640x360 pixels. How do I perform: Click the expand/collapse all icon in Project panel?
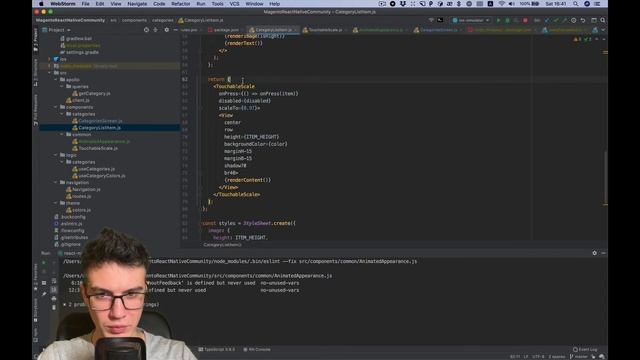click(156, 30)
